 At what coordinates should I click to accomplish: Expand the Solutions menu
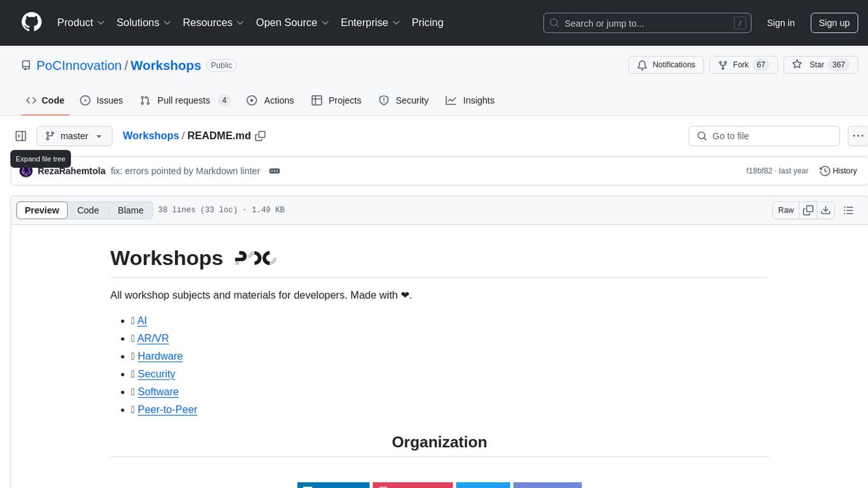click(x=144, y=22)
